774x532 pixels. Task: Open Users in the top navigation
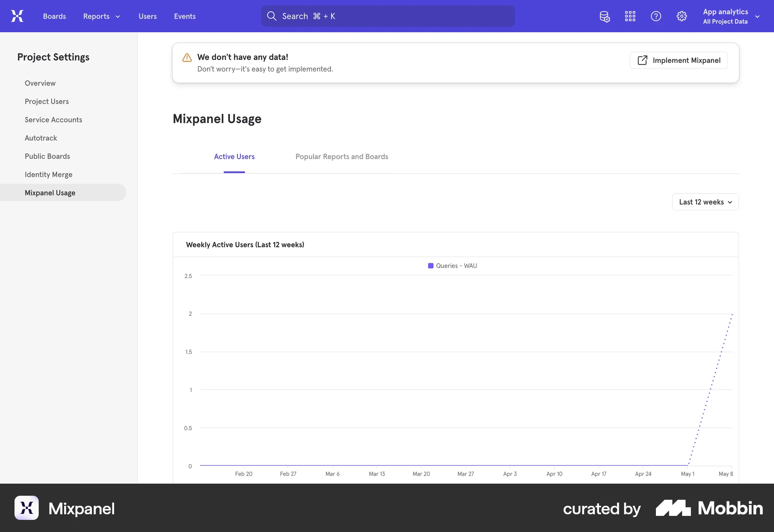[x=148, y=16]
